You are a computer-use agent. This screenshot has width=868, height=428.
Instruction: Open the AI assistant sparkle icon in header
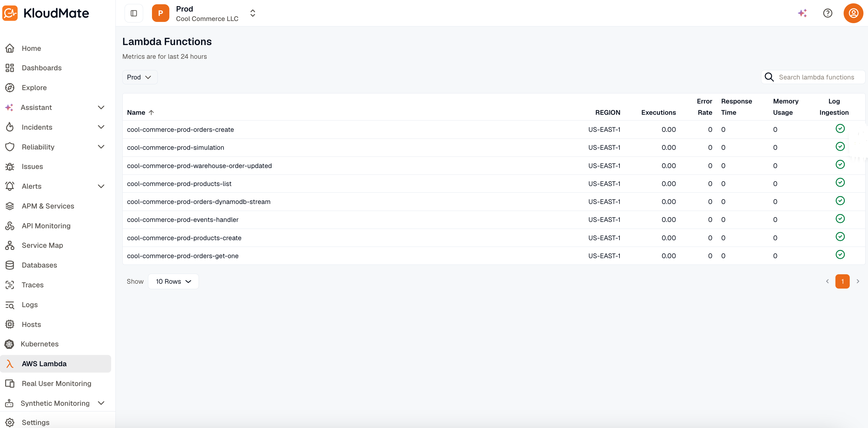click(802, 13)
